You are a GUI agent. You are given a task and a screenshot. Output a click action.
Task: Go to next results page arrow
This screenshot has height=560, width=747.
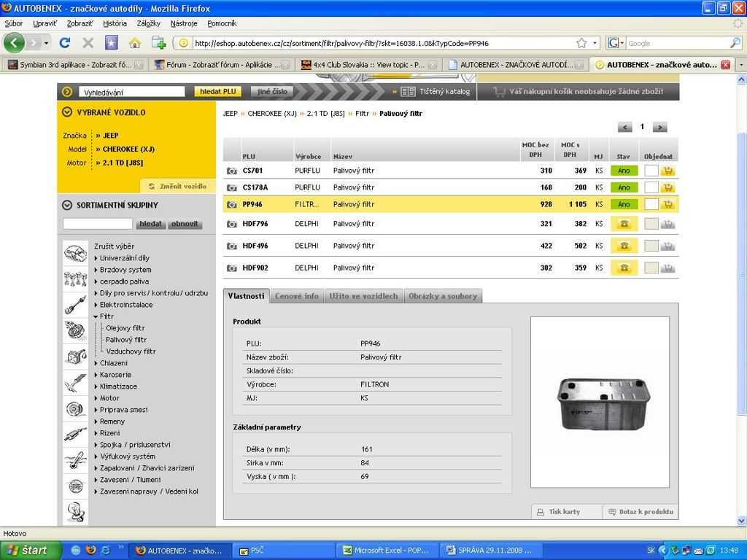click(659, 127)
